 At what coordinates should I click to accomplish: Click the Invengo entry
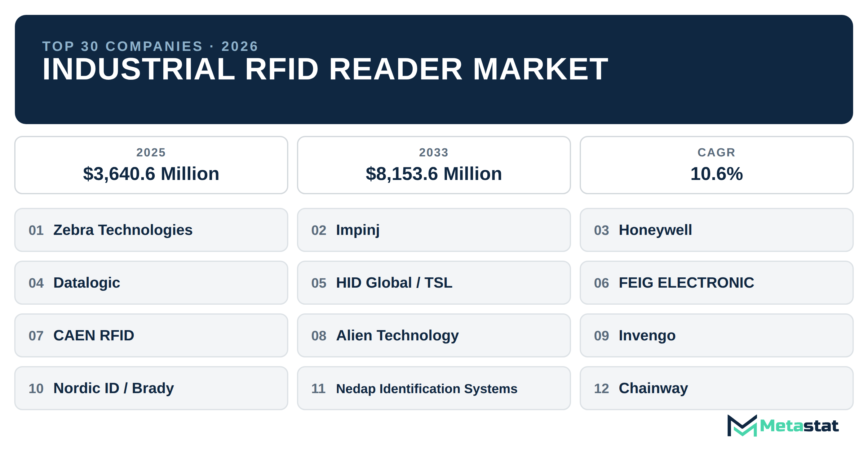pyautogui.click(x=716, y=336)
